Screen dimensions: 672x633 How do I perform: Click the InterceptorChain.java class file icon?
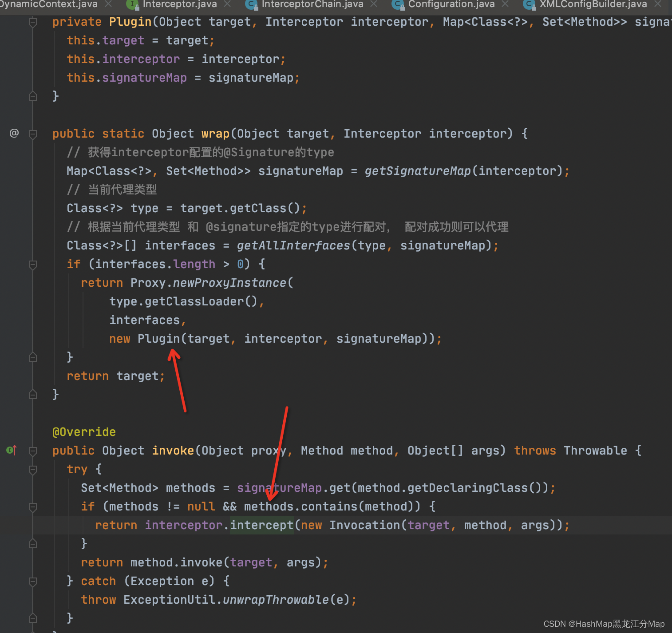click(x=252, y=4)
